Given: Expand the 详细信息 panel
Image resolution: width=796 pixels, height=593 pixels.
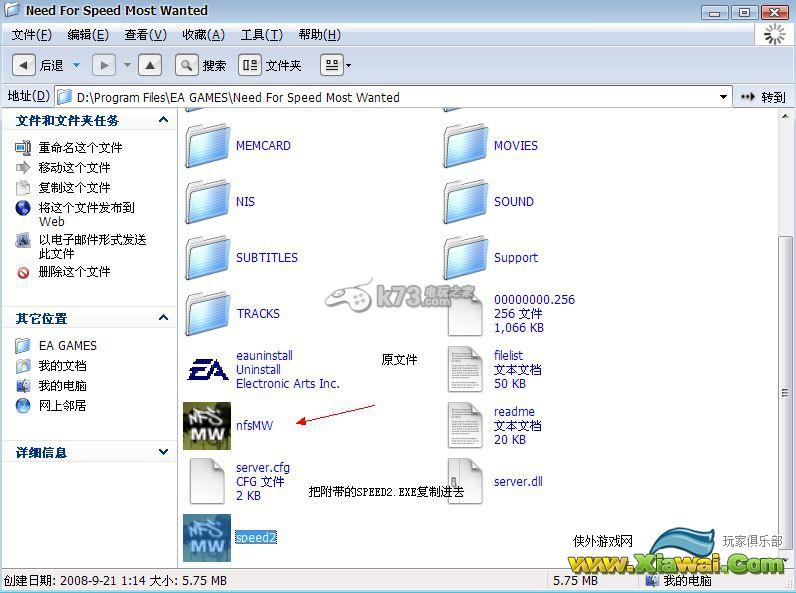Looking at the screenshot, I should point(163,452).
